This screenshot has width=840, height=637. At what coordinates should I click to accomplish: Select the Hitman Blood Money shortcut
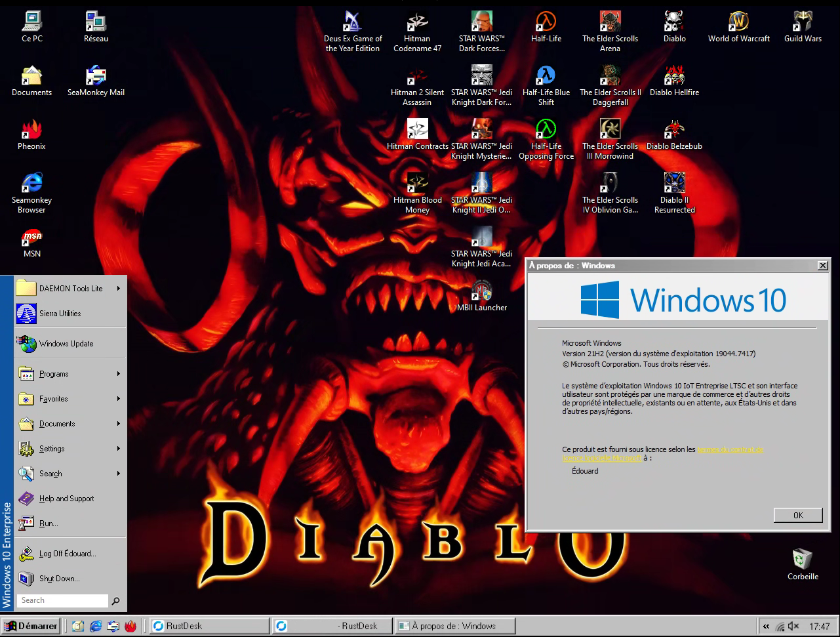417,193
